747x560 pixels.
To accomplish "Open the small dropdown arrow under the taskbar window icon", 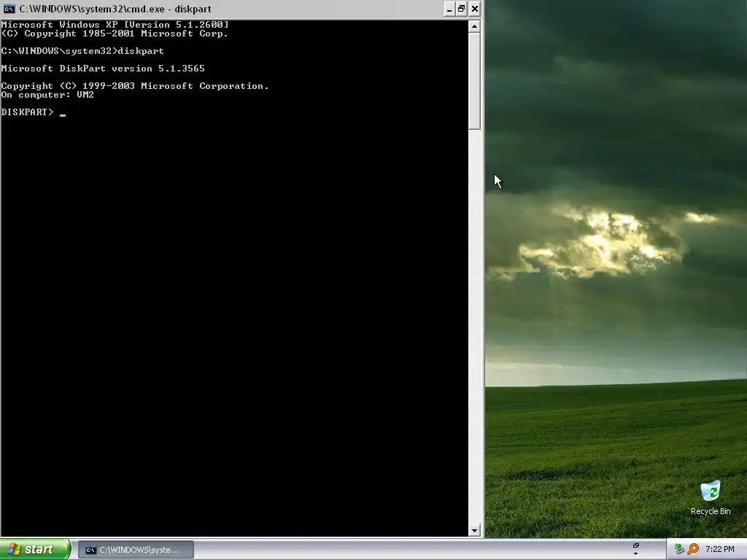I will pyautogui.click(x=635, y=554).
